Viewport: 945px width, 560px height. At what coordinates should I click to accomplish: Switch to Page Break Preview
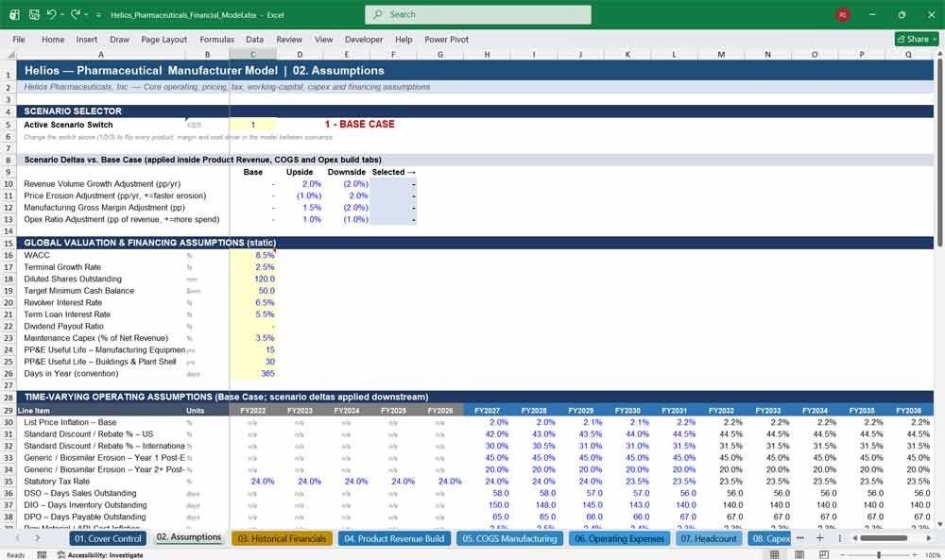[824, 554]
